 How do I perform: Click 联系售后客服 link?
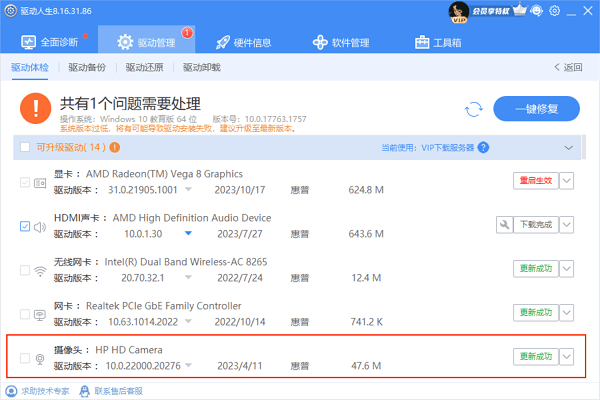click(x=119, y=391)
